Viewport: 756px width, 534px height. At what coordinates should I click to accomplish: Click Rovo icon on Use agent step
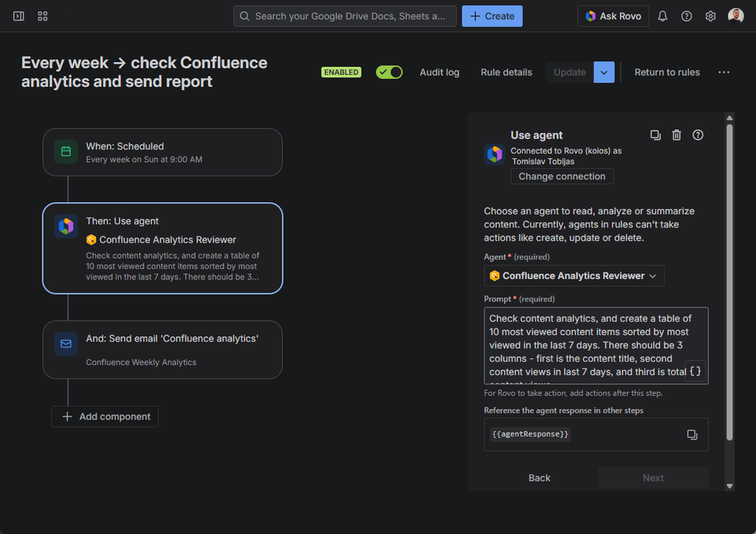66,226
